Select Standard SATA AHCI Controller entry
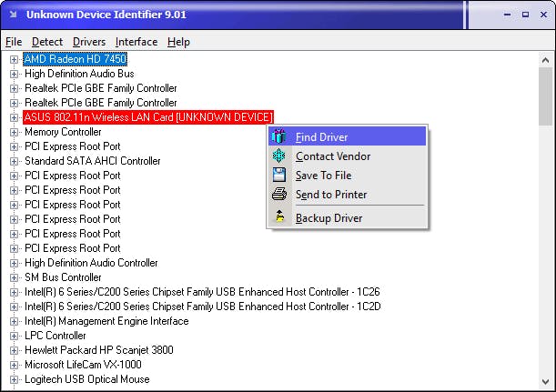The width and height of the screenshot is (556, 392). (x=93, y=161)
